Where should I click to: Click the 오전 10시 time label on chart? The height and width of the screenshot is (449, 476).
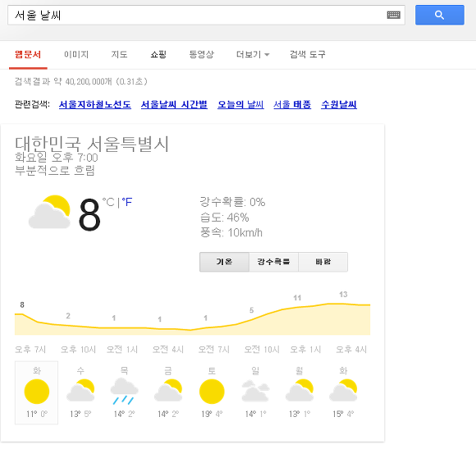[262, 350]
